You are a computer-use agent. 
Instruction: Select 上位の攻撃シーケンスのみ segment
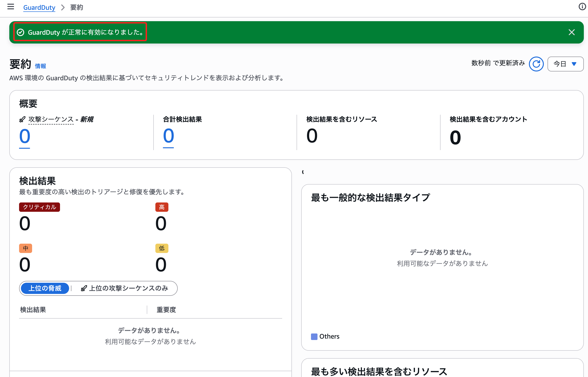(124, 288)
